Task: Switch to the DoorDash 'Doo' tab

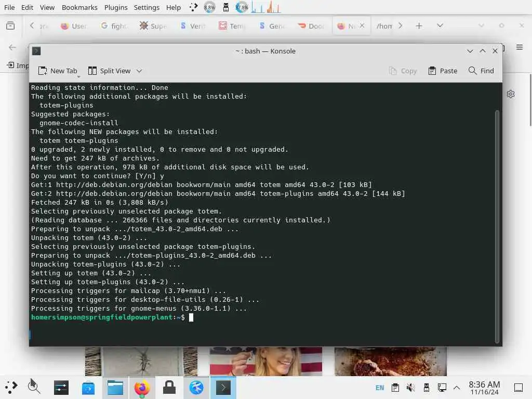Action: coord(311,26)
